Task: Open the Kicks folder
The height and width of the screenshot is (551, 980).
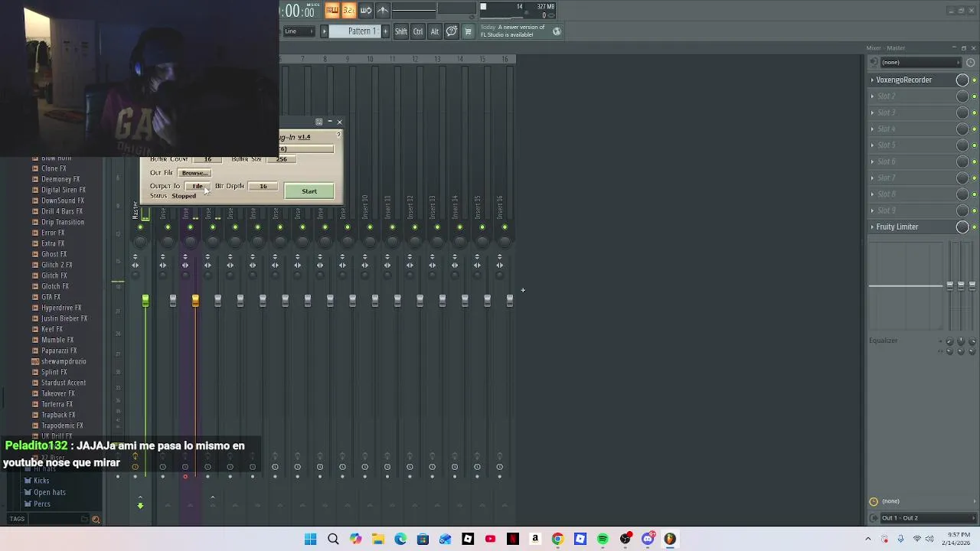Action: click(41, 481)
